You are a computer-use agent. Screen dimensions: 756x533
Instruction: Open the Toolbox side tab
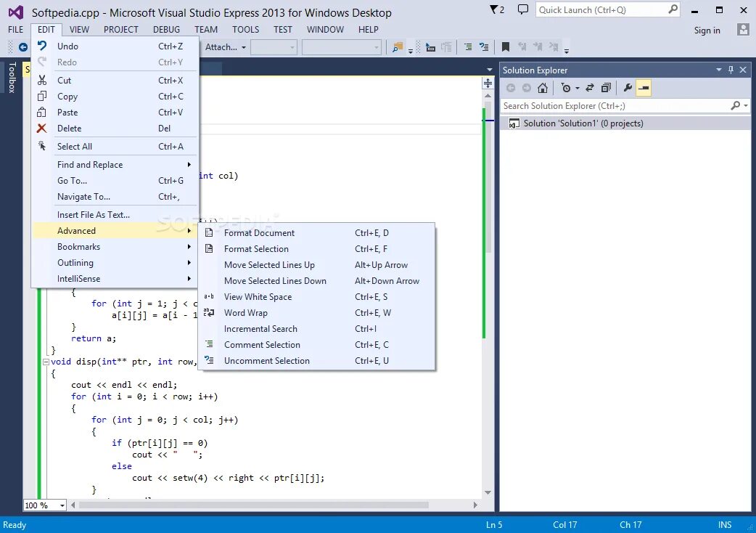(12, 77)
